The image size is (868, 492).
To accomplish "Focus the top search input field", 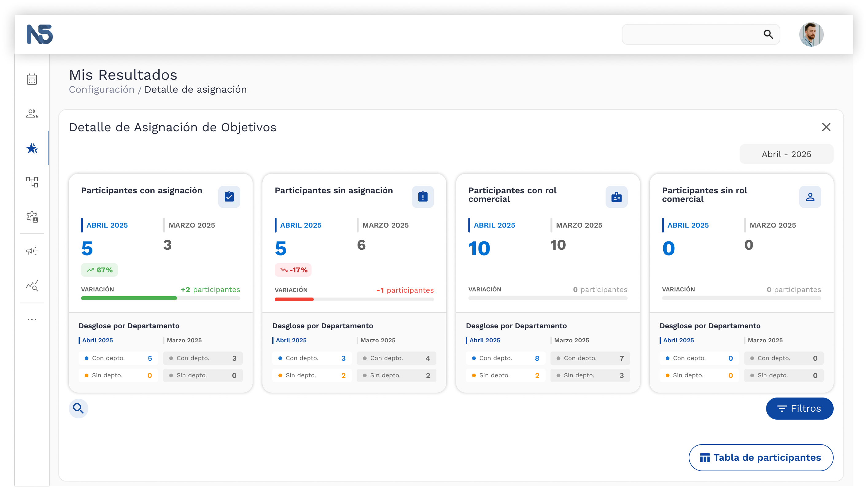I will [x=701, y=34].
